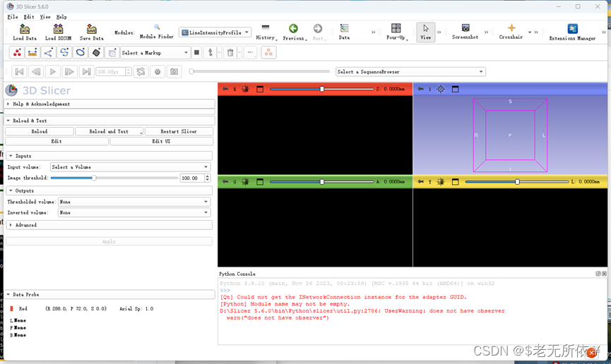Open the File menu

click(13, 17)
